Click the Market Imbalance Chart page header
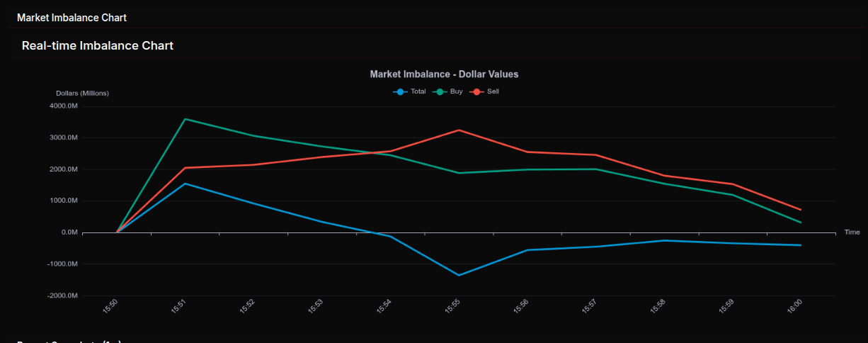The image size is (868, 343). (x=72, y=17)
